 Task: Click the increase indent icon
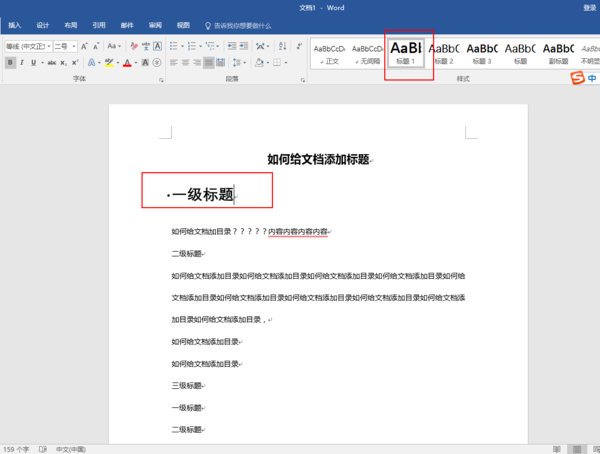pyautogui.click(x=241, y=46)
